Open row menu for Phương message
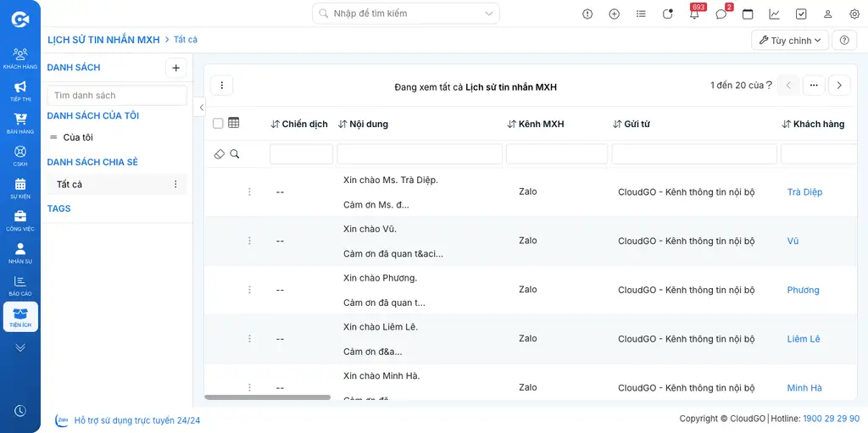This screenshot has width=868, height=433. (x=250, y=290)
